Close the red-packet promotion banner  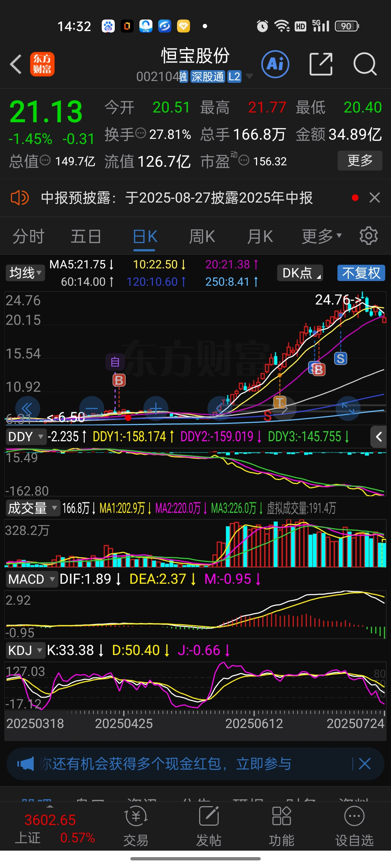click(365, 764)
